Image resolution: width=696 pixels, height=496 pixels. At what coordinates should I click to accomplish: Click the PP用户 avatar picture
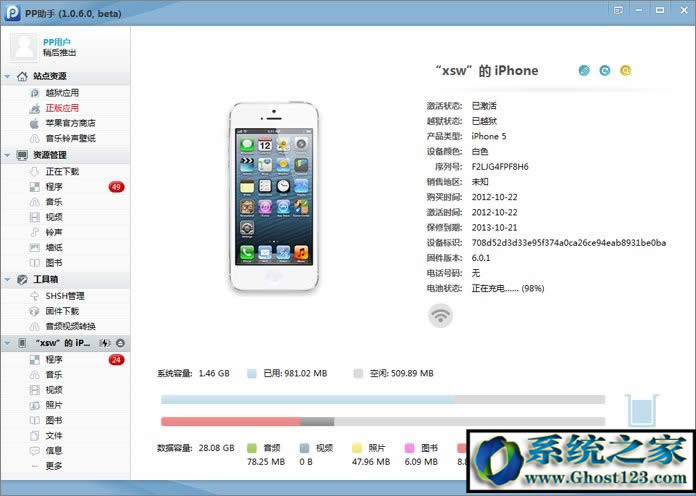tap(23, 46)
